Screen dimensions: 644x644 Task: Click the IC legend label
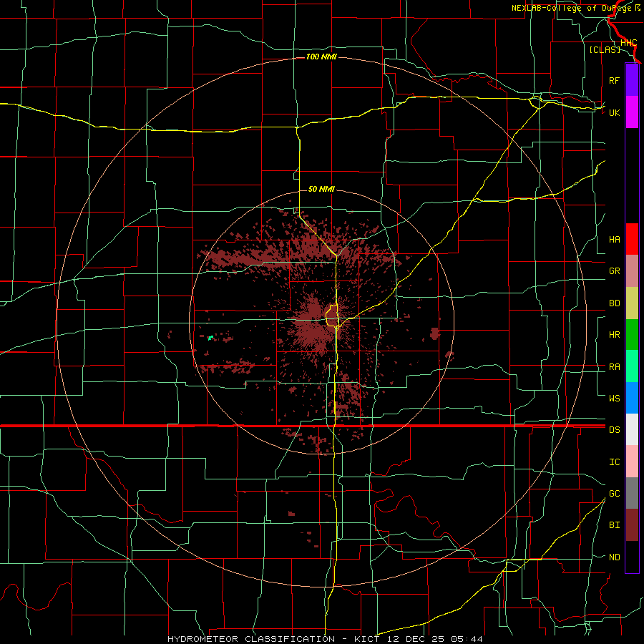pyautogui.click(x=614, y=462)
